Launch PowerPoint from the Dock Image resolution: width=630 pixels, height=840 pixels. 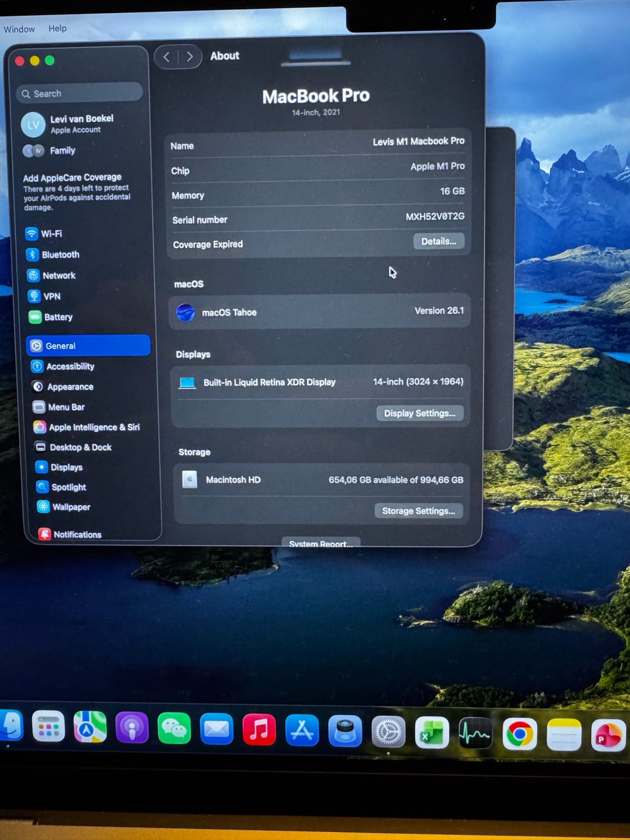tap(608, 736)
